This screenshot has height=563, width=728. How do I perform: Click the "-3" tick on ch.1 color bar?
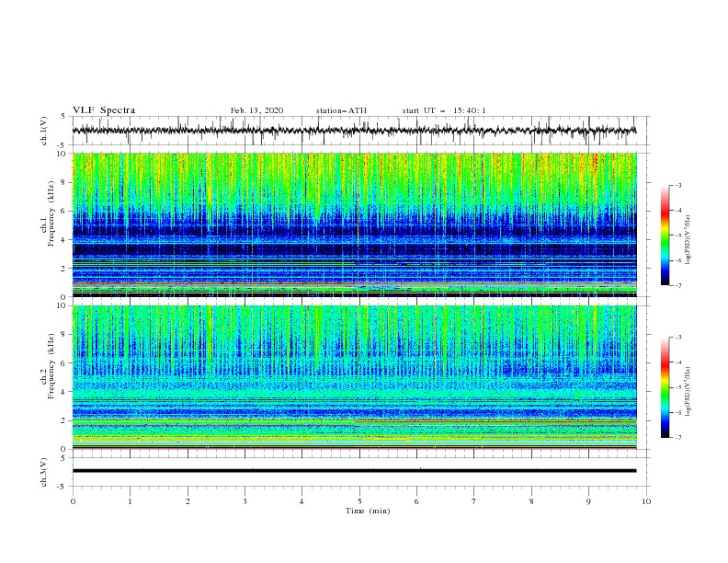(677, 185)
